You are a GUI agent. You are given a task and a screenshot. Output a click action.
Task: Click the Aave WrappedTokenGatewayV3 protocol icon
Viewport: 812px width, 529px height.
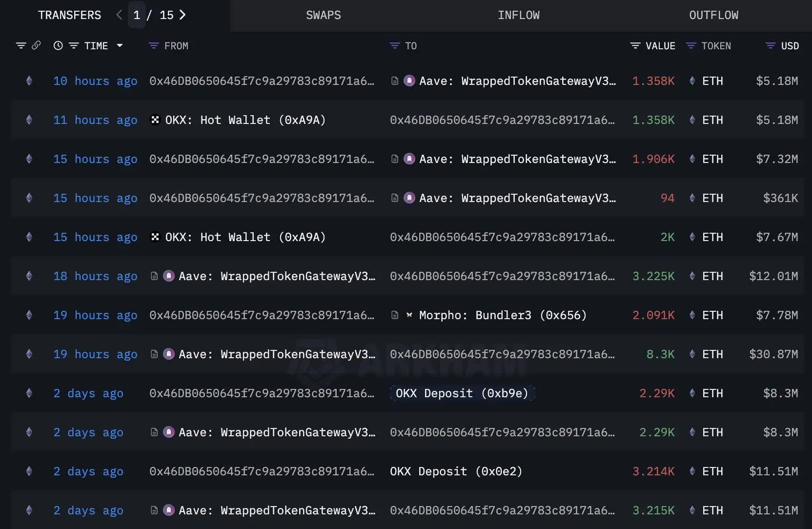pyautogui.click(x=409, y=81)
